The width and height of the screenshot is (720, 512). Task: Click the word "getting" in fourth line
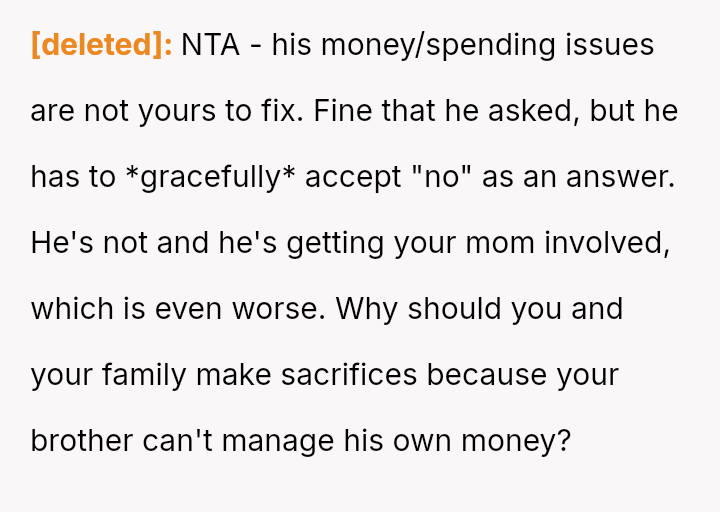327,243
